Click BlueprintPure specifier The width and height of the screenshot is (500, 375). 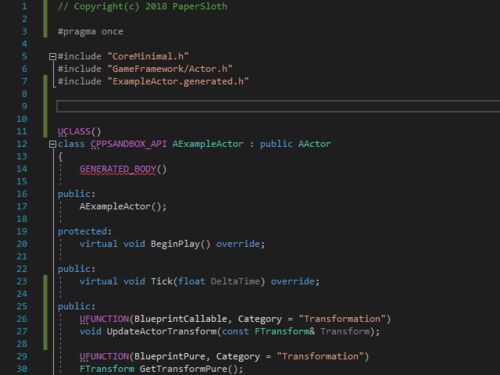[x=170, y=357]
